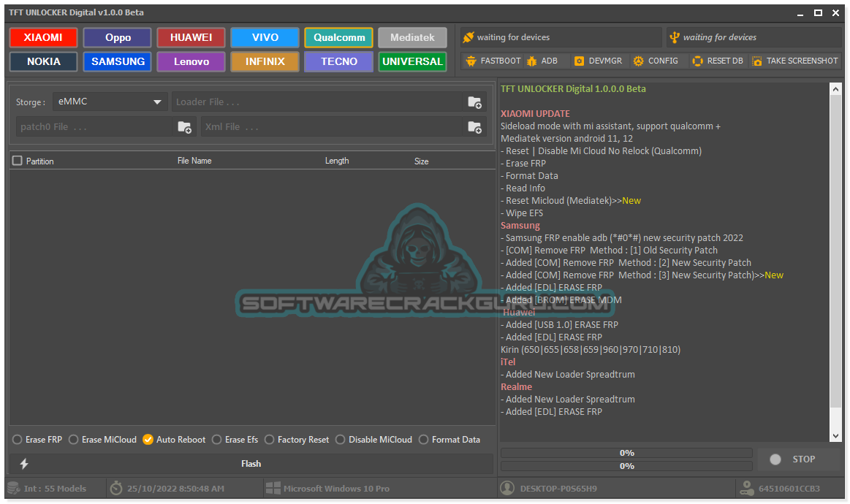Click the log scrollbar down arrow
This screenshot has height=504, width=850.
[835, 435]
